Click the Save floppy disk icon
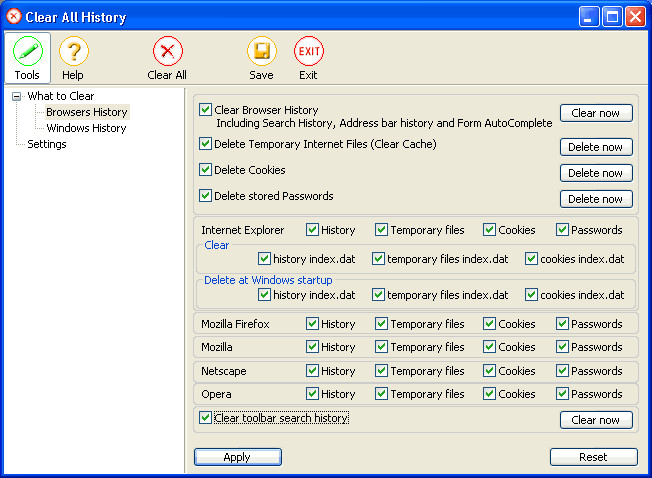 pyautogui.click(x=262, y=51)
